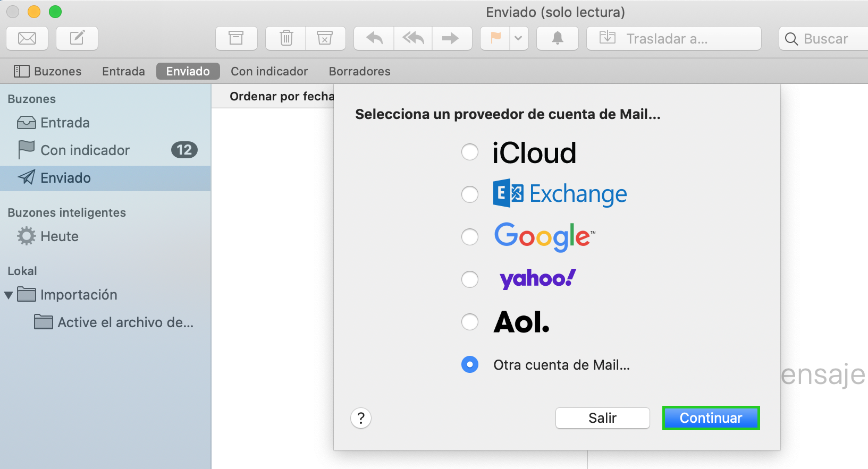Select Otra cuenta de Mail radio button
Viewport: 868px width, 469px height.
pyautogui.click(x=470, y=364)
